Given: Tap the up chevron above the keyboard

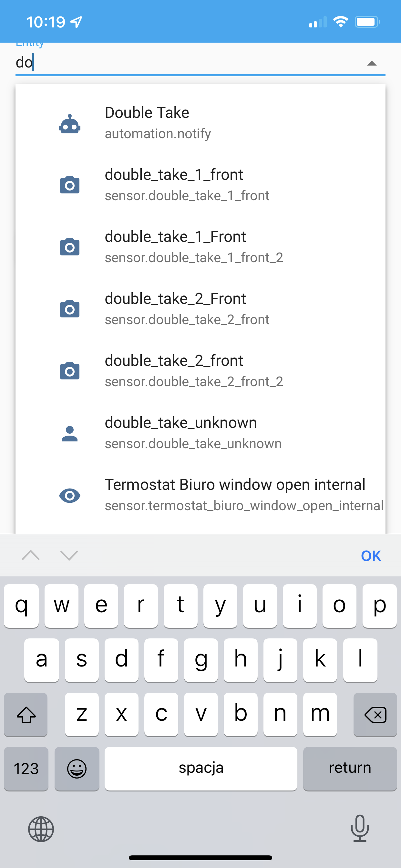Looking at the screenshot, I should tap(31, 556).
